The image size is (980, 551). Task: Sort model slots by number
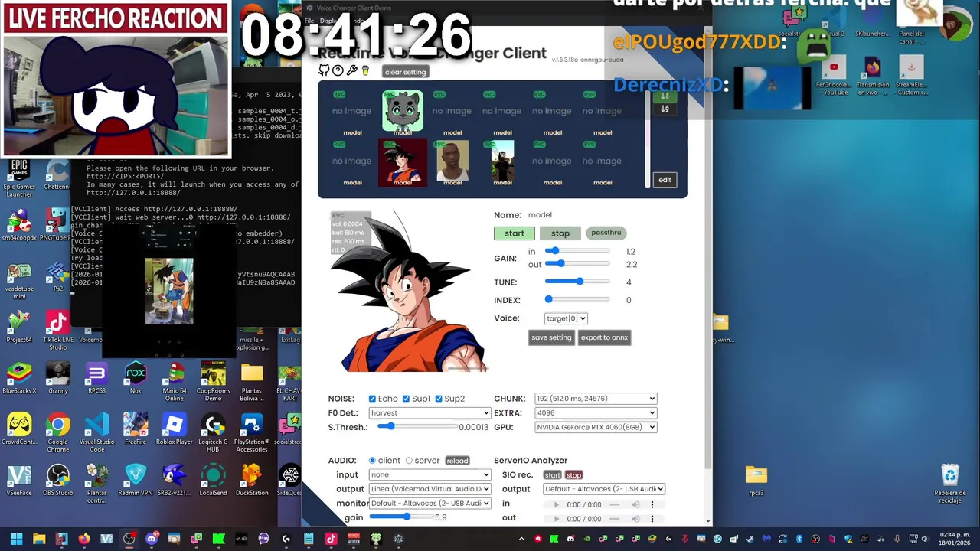(x=665, y=96)
